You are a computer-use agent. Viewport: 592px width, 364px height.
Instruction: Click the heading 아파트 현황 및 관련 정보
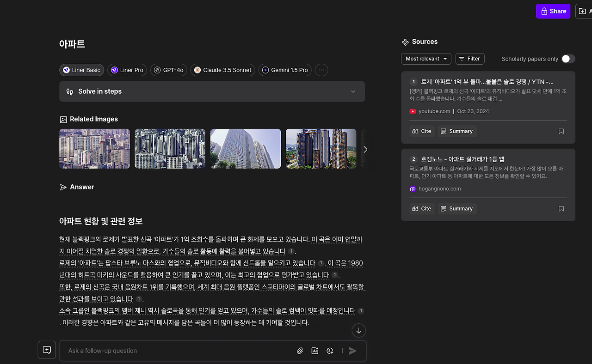101,221
